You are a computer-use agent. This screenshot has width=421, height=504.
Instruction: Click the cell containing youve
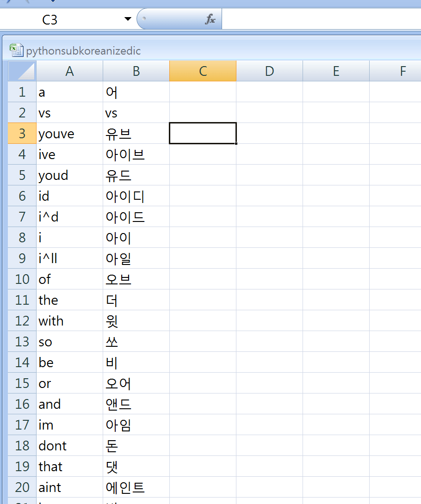(69, 133)
